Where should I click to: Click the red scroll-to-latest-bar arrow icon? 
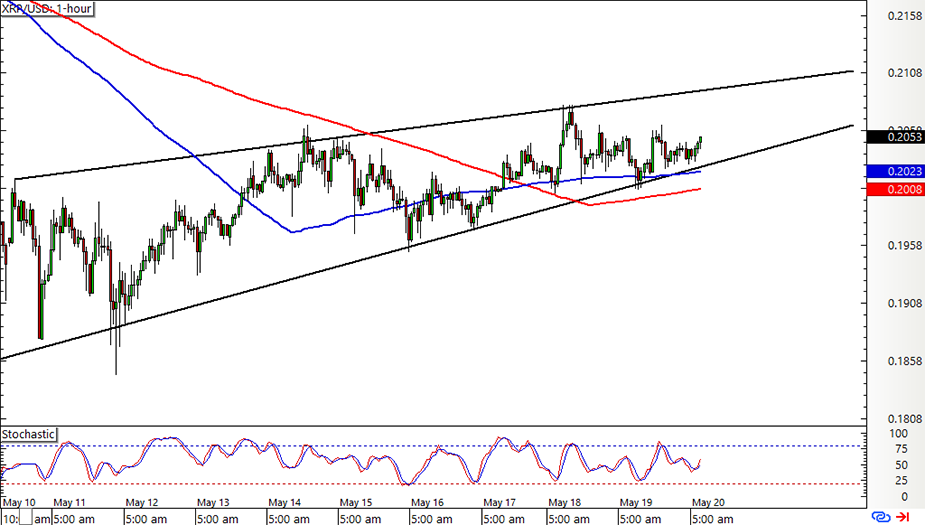902,517
